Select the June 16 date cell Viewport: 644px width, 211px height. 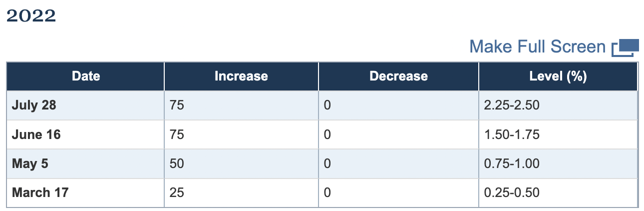pos(36,134)
